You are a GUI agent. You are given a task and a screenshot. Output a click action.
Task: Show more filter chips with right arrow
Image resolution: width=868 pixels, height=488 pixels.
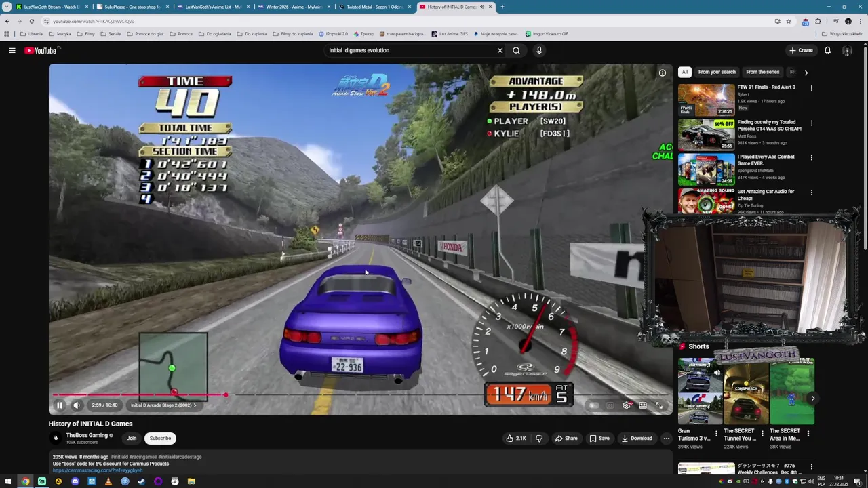(806, 72)
